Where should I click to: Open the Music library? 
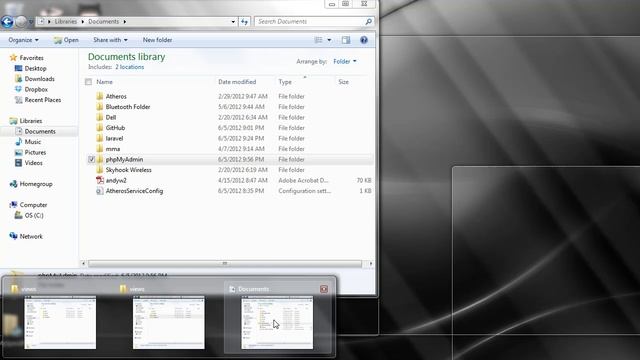33,142
